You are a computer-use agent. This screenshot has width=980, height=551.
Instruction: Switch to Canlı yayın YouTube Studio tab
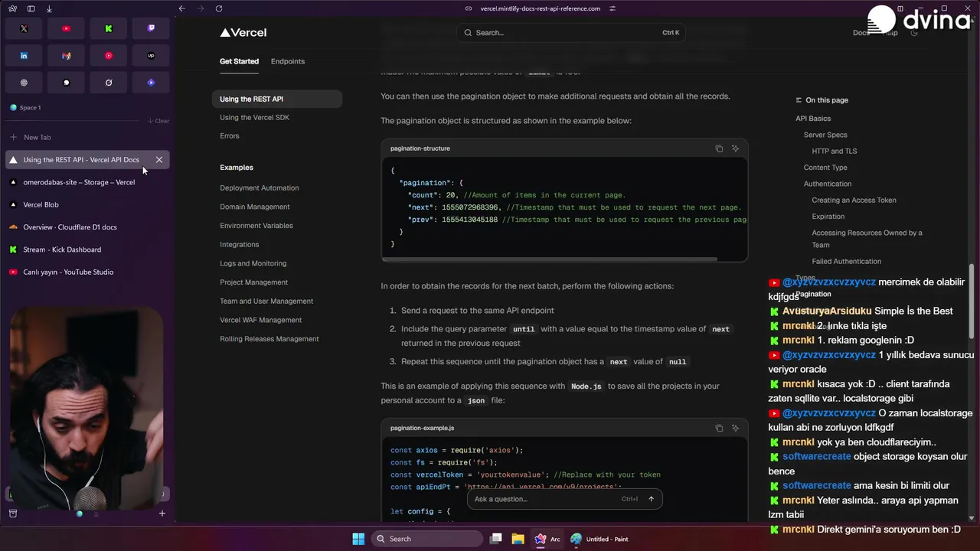pos(87,272)
